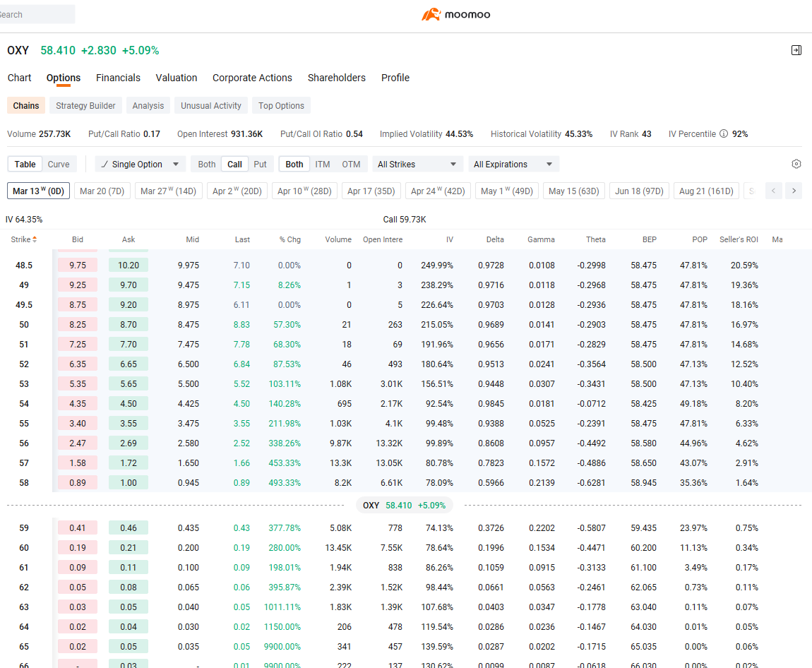
Task: Click bid 0.19 on strike 60 row
Action: tap(78, 547)
